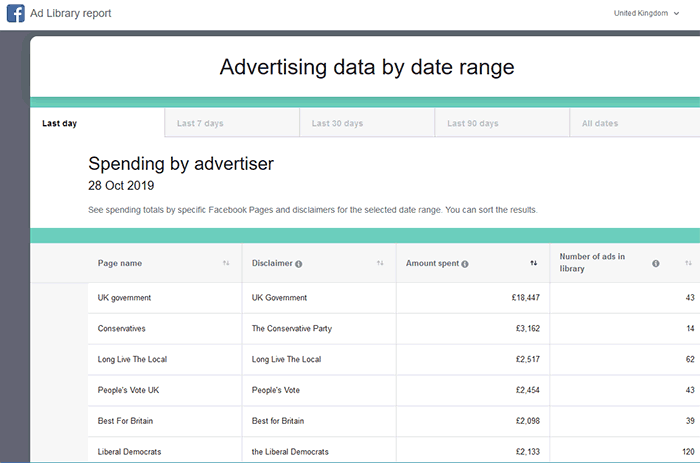
Task: Click the £2,133 amount value
Action: point(528,452)
